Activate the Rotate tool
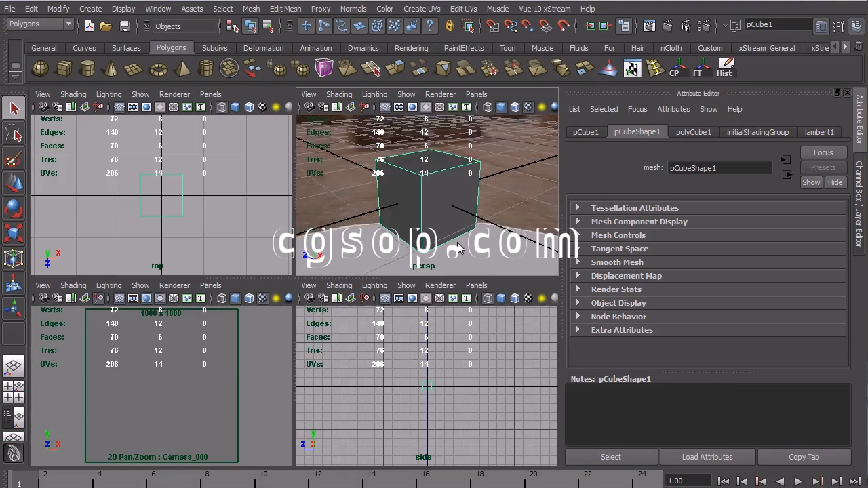 click(x=14, y=209)
